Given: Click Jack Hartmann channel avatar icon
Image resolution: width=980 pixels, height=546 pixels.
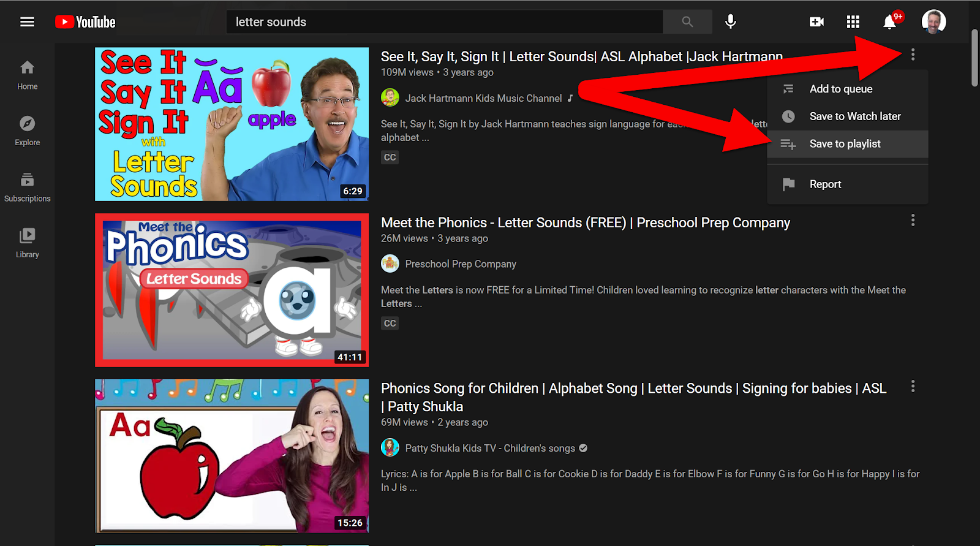Looking at the screenshot, I should click(390, 97).
